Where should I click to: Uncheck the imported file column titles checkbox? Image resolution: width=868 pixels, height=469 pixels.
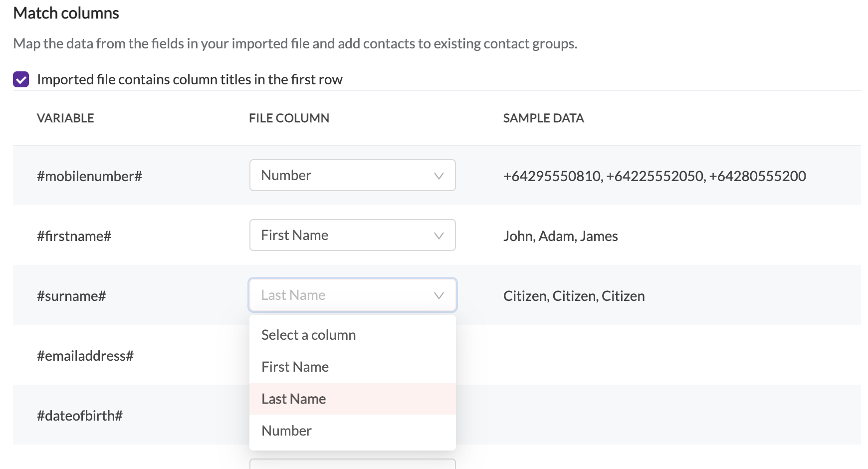click(21, 79)
